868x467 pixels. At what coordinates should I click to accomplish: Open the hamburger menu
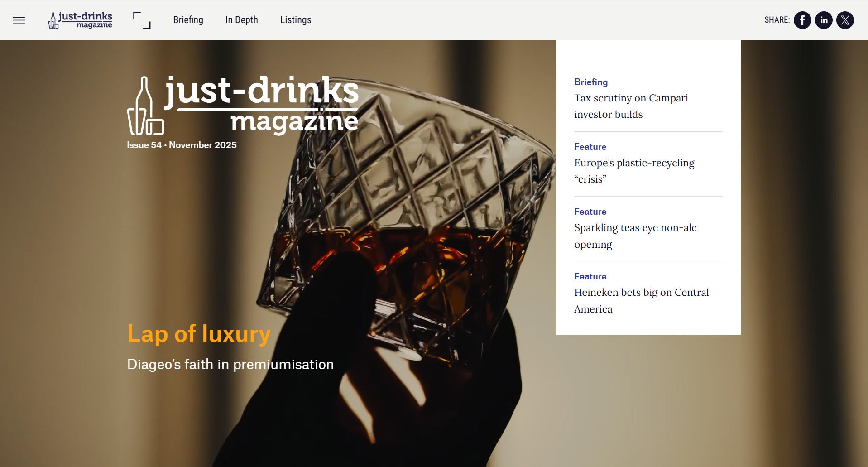click(x=19, y=20)
